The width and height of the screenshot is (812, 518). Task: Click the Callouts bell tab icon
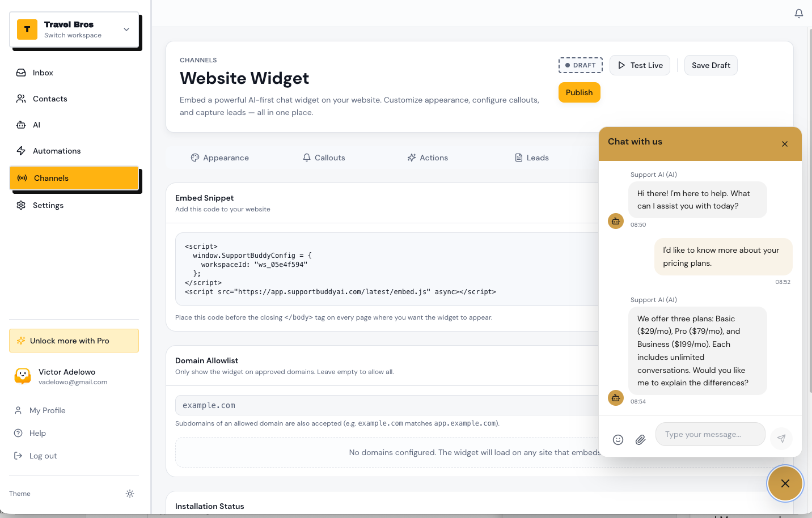pyautogui.click(x=307, y=158)
